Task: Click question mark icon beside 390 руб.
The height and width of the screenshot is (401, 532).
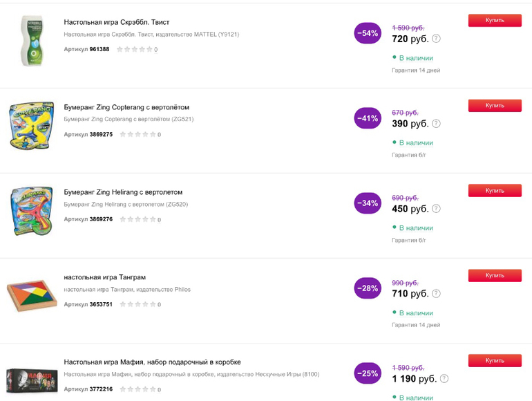Action: (x=436, y=124)
